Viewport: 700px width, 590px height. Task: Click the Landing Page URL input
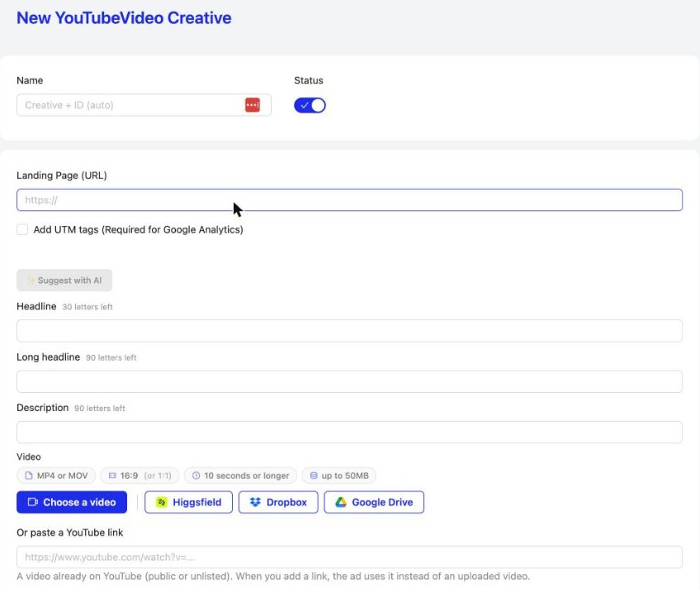[x=349, y=200]
